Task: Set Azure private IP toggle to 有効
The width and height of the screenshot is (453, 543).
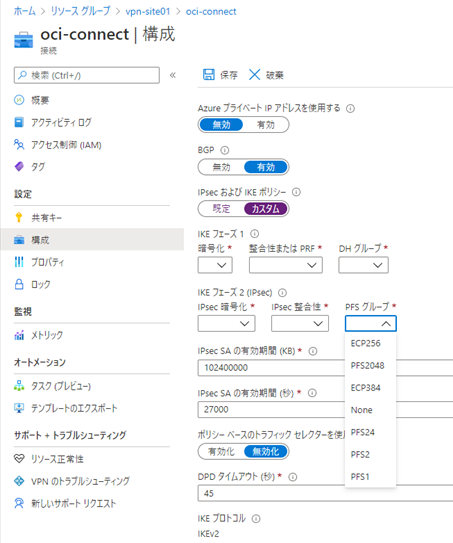Action: point(266,125)
